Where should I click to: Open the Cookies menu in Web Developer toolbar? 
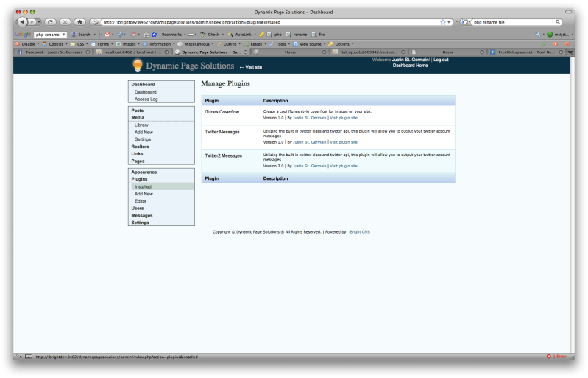[x=54, y=44]
